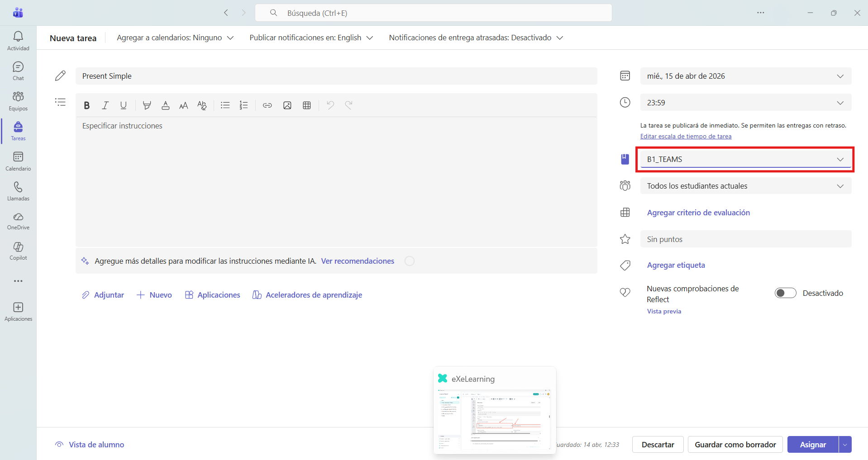Show more apps ellipsis in sidebar
868x460 pixels.
[x=18, y=281]
